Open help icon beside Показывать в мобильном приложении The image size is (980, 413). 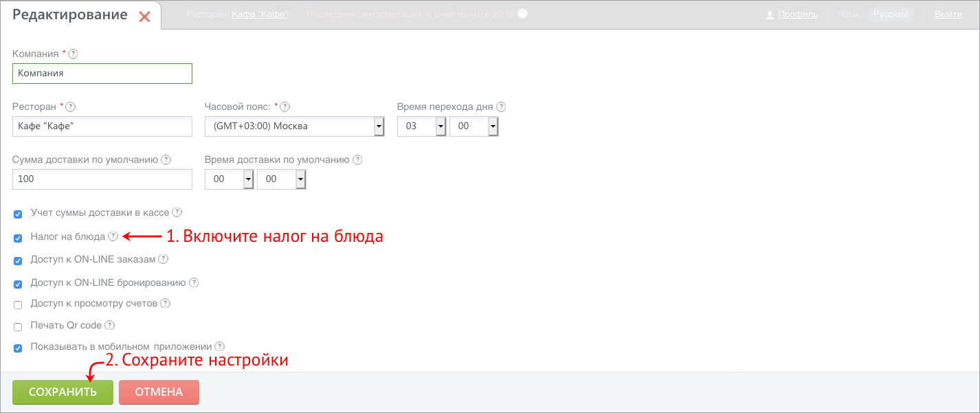click(x=220, y=346)
